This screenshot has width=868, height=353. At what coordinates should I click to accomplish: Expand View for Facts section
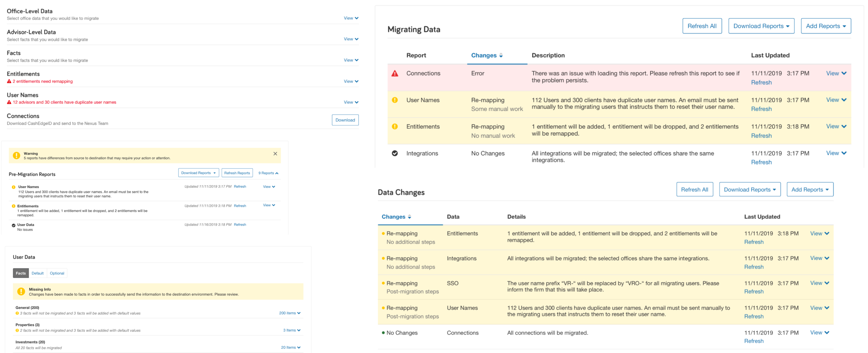coord(351,60)
